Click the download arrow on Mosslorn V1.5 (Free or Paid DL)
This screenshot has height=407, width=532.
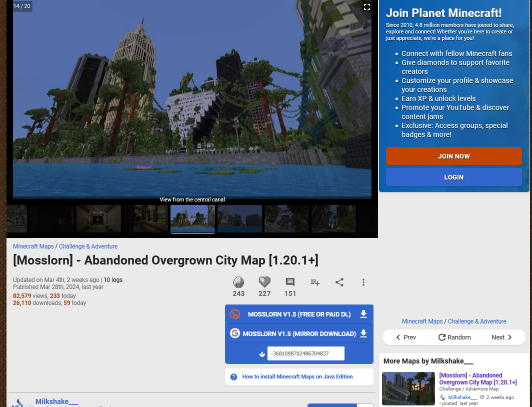(x=363, y=314)
